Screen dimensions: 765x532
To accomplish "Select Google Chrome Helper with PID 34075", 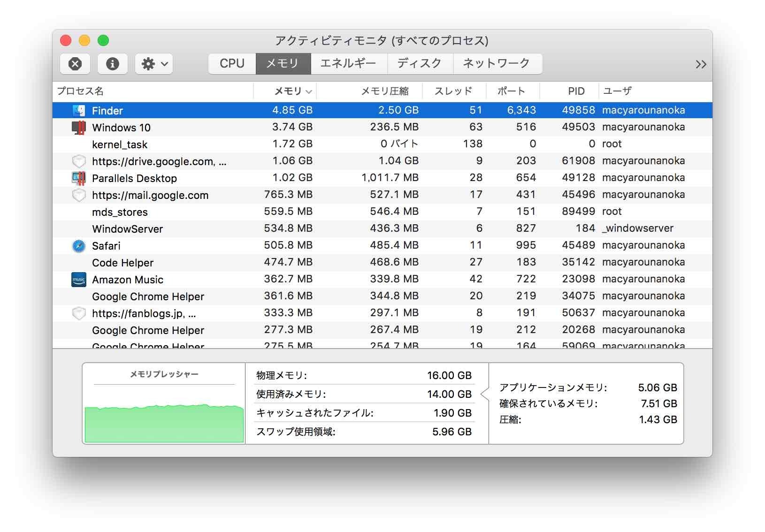I will 382,296.
